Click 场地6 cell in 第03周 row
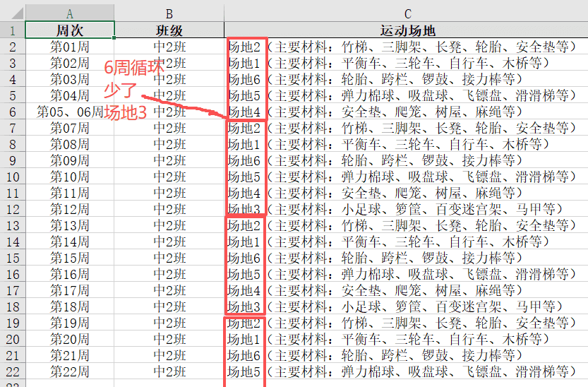The width and height of the screenshot is (588, 387). click(x=406, y=79)
